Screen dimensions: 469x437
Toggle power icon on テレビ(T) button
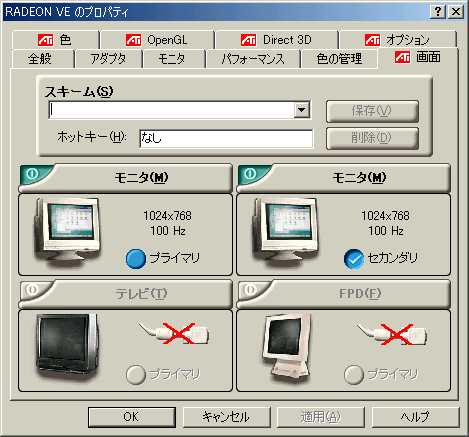(x=32, y=289)
